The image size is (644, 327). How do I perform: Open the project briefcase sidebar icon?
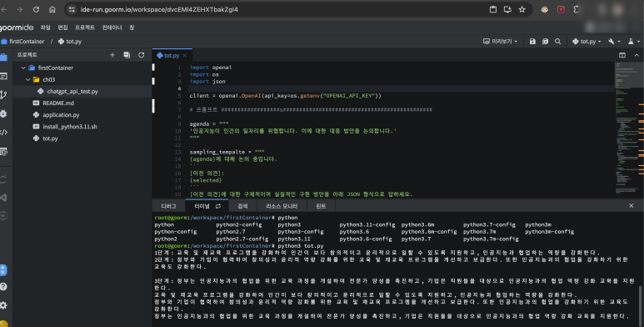3,58
